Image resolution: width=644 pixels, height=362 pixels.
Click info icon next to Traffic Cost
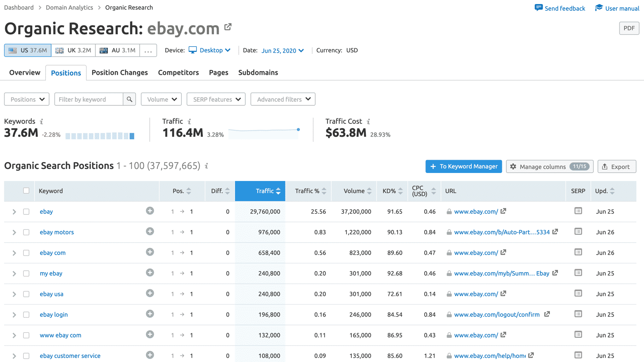(x=368, y=121)
